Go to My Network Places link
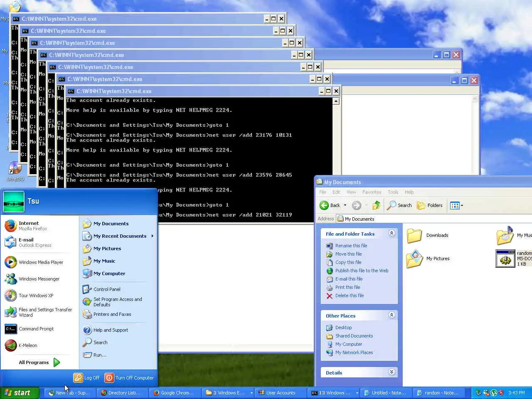 354,352
